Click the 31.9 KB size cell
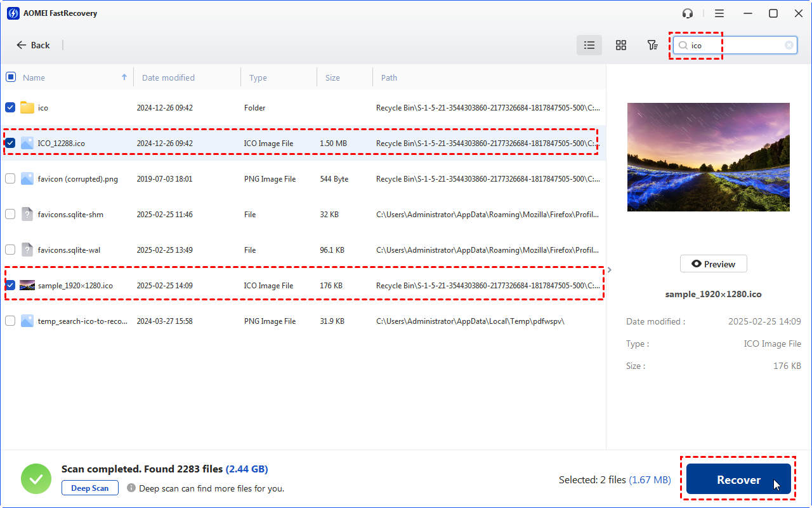 point(332,321)
